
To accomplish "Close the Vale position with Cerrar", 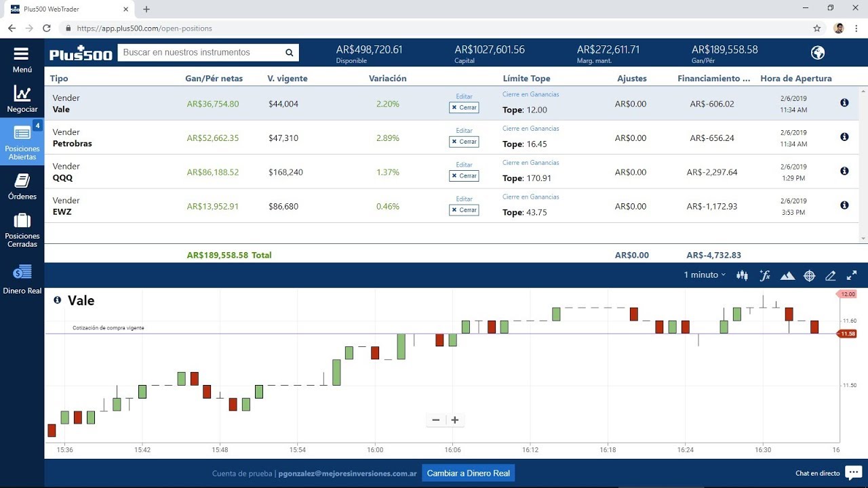I will 464,107.
